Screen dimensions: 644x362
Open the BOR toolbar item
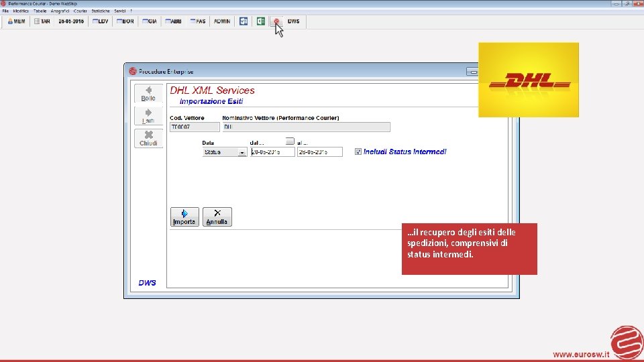point(125,21)
